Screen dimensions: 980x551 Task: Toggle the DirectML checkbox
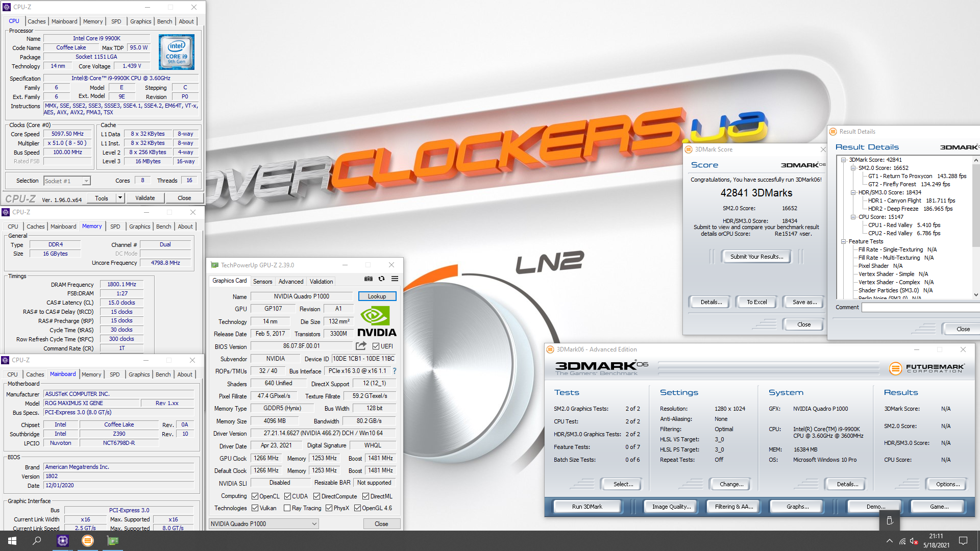point(365,496)
